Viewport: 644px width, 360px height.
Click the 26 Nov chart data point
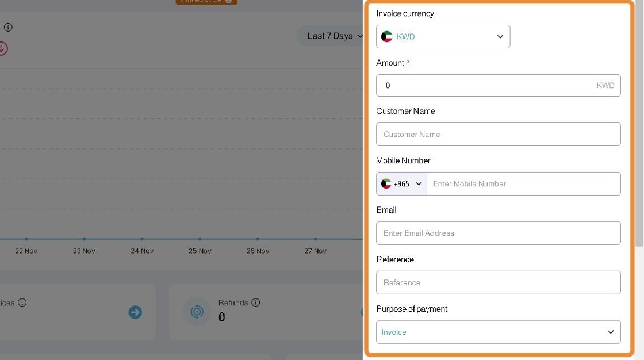pyautogui.click(x=258, y=239)
